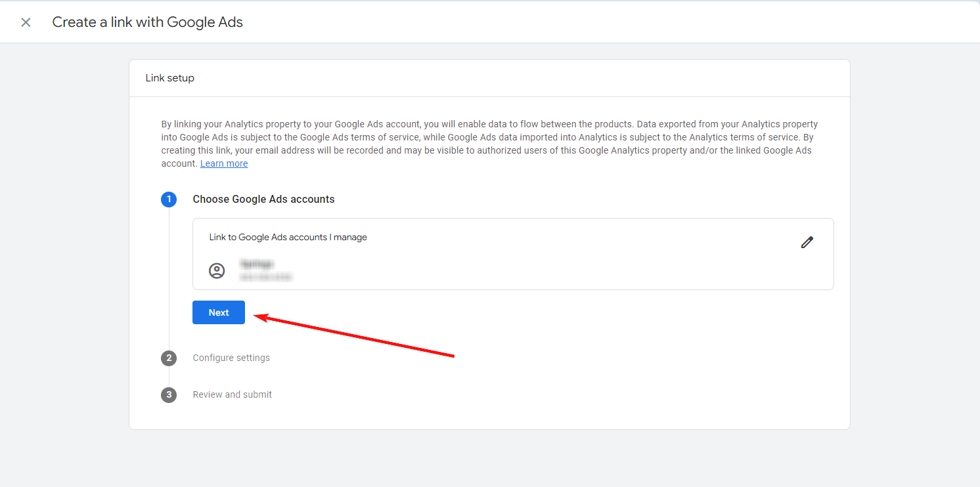Open the Learn more link
This screenshot has height=487, width=980.
point(224,163)
